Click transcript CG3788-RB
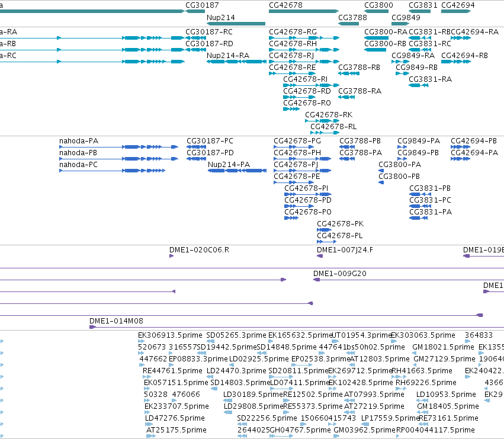Viewport: 504px width, 439px height. [x=359, y=67]
